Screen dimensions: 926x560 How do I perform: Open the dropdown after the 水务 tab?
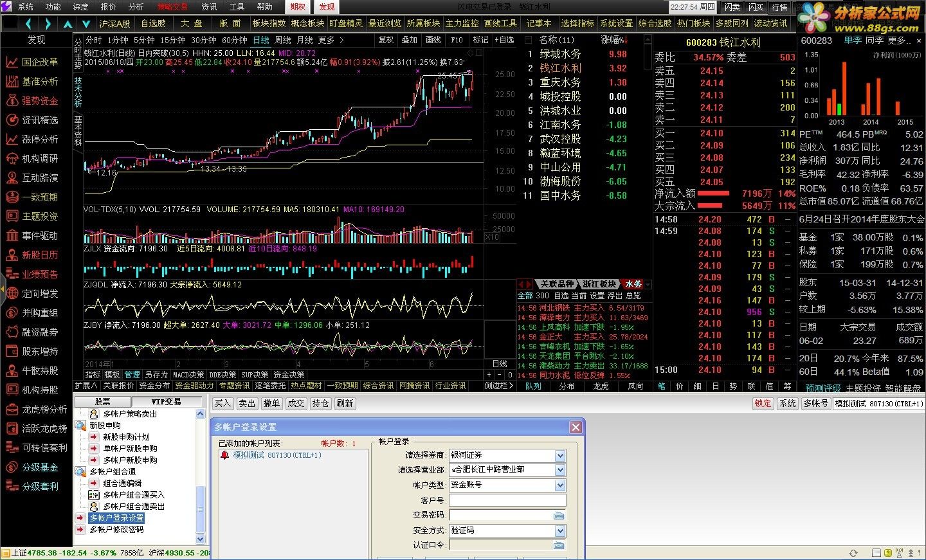[648, 284]
